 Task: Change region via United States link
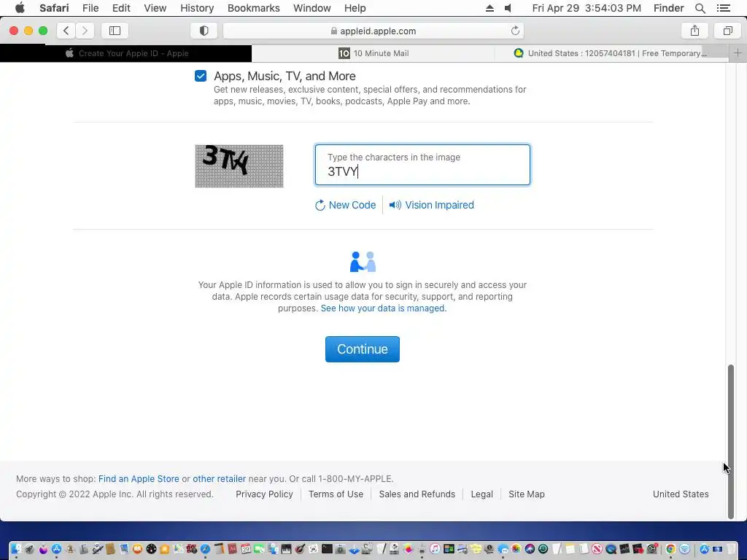(x=681, y=494)
